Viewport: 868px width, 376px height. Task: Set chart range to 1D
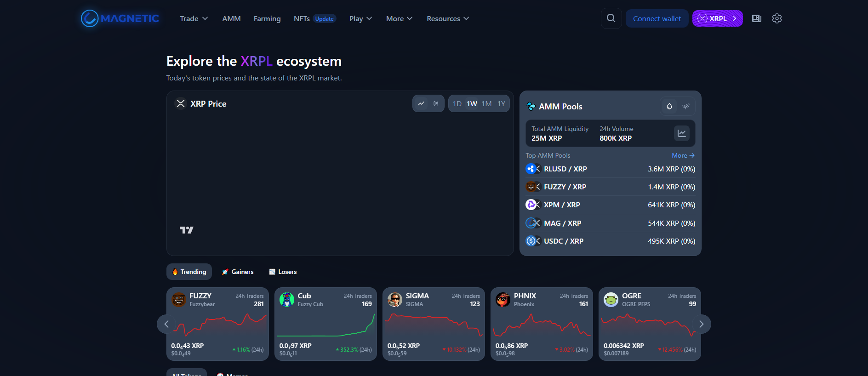coord(457,104)
